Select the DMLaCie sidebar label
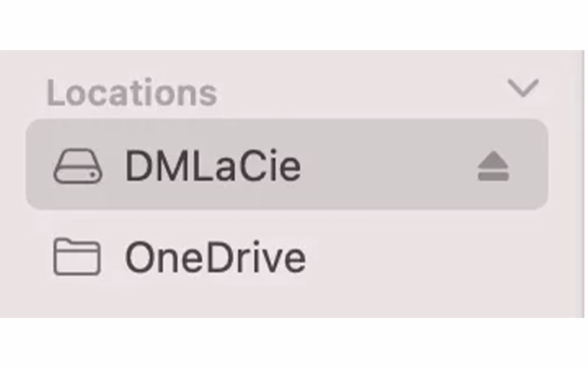Screen dimensions: 588x368 coord(212,167)
